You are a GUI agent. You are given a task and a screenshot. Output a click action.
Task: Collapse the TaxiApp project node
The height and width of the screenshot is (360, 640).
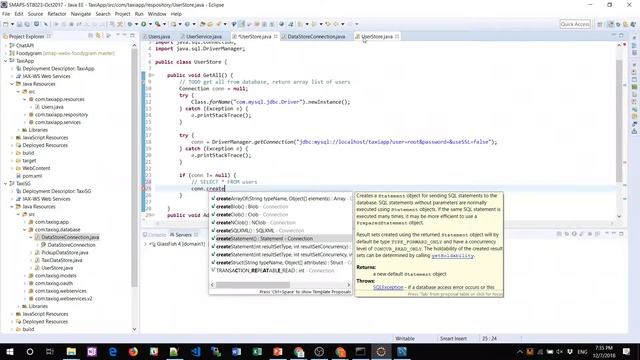[6, 61]
